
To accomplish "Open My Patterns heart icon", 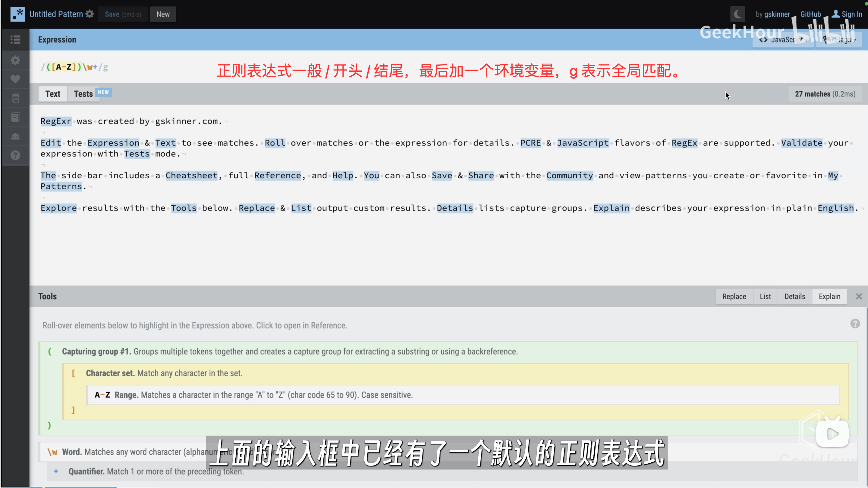I will click(x=15, y=79).
